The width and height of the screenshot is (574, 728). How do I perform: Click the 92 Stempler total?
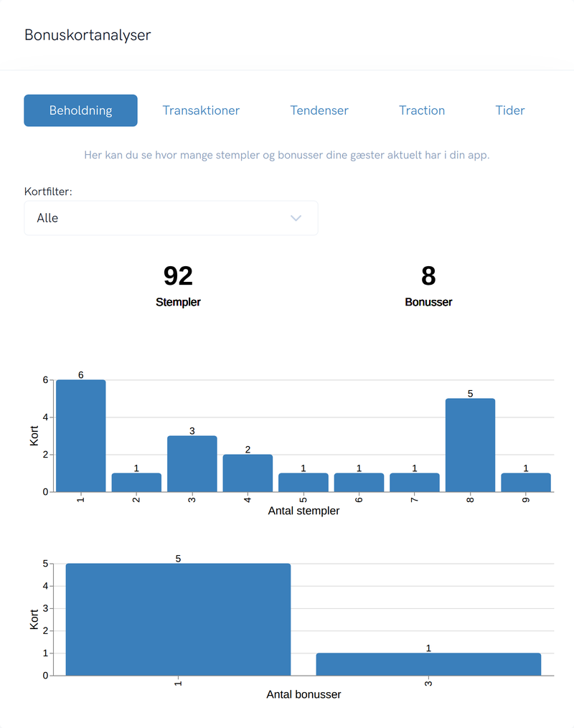coord(178,285)
